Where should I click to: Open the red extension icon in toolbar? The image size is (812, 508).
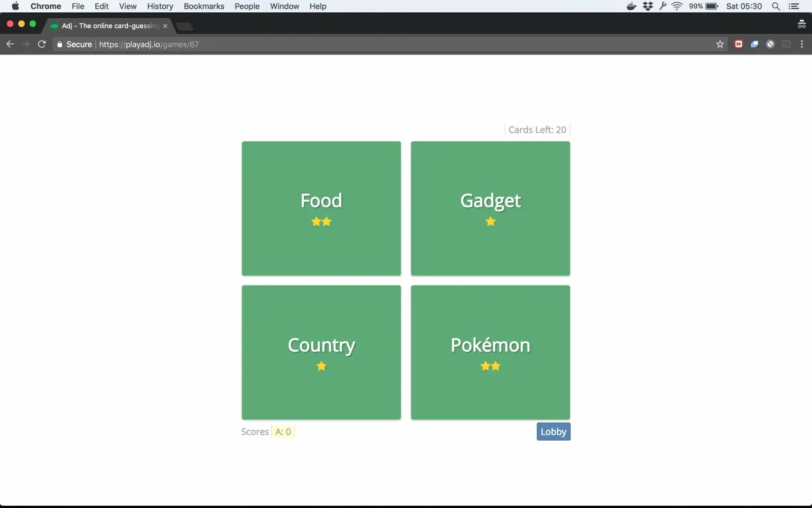(739, 44)
